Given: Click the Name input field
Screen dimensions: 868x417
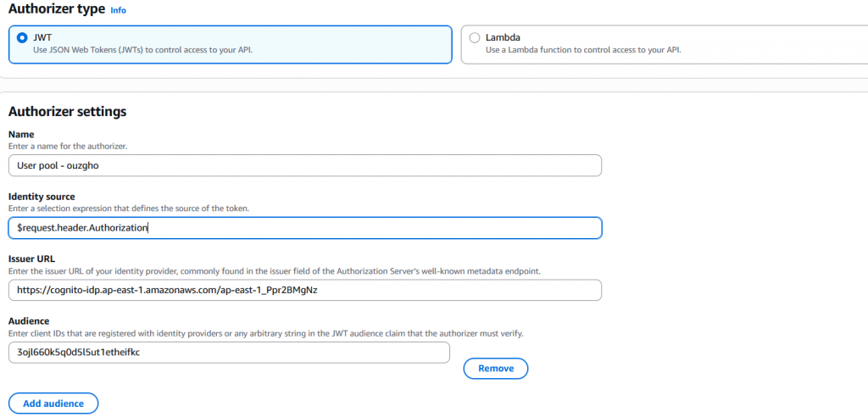Looking at the screenshot, I should pos(304,165).
